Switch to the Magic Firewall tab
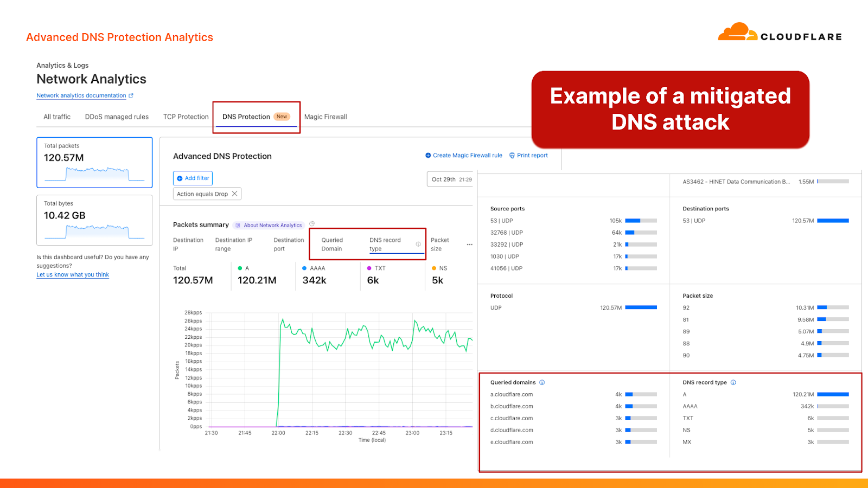The width and height of the screenshot is (868, 488). click(325, 117)
